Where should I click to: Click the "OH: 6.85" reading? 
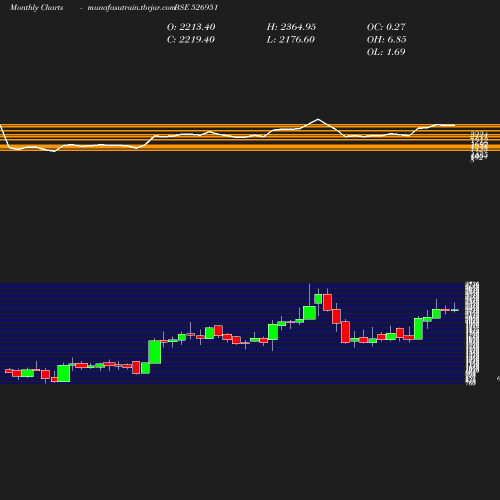[x=387, y=40]
